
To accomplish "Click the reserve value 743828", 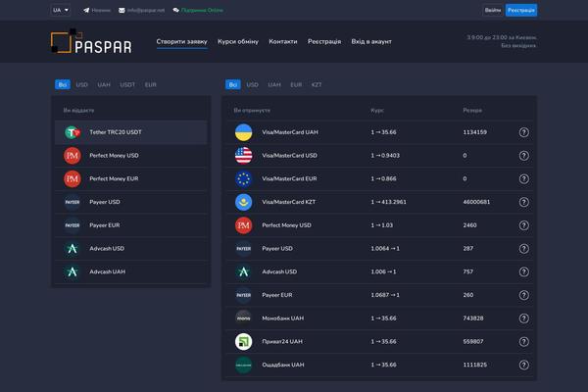I will 473,318.
